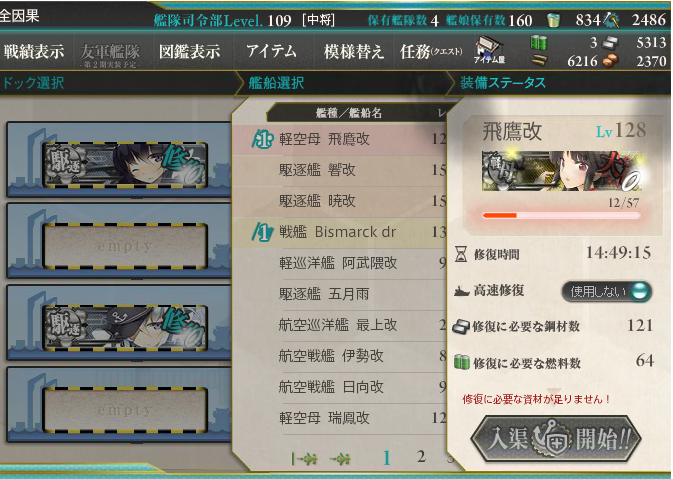
Task: Click the ammunition resource icon
Action: (540, 60)
